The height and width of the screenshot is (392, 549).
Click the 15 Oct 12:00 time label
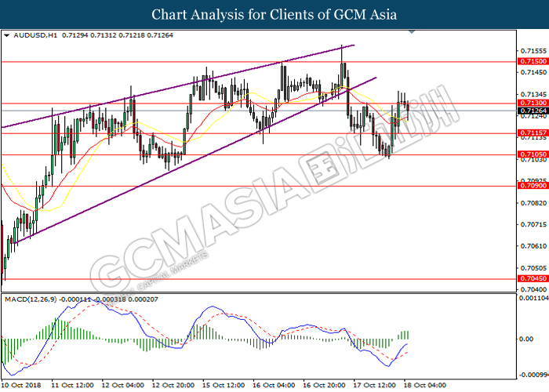coord(224,386)
